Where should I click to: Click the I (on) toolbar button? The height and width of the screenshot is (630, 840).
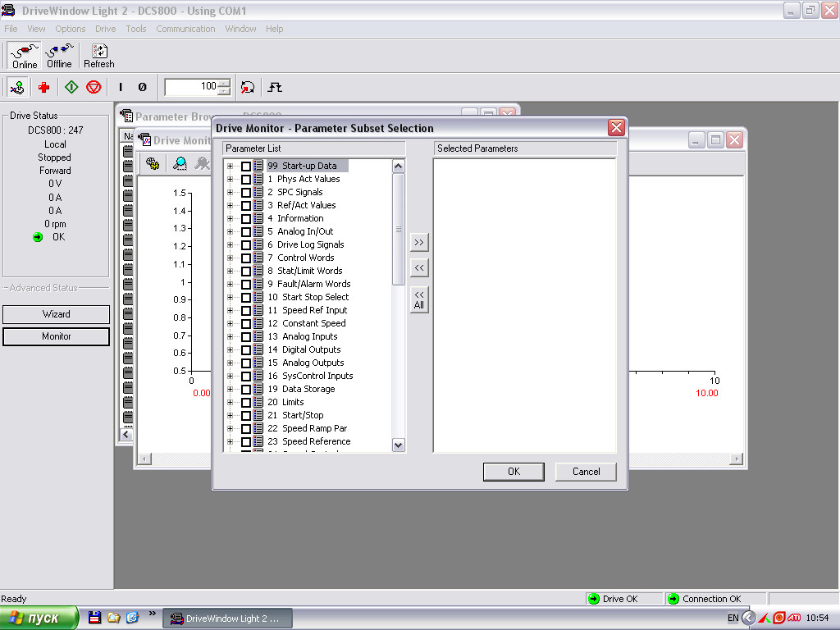pyautogui.click(x=121, y=87)
